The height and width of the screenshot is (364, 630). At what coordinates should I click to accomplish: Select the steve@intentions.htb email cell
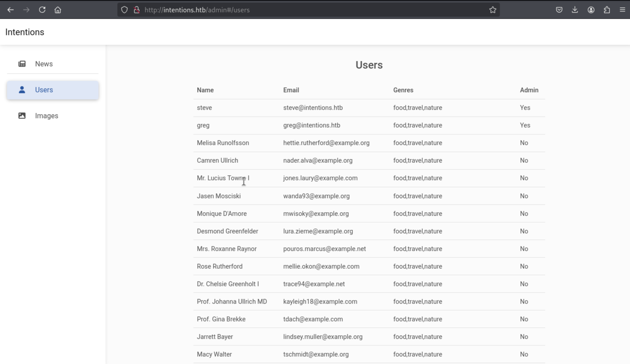coord(313,108)
